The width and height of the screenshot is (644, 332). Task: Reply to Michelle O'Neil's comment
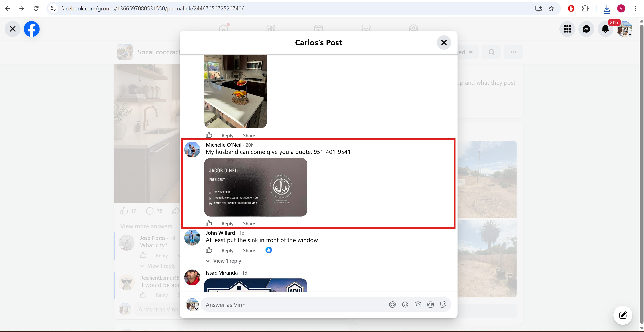point(228,224)
